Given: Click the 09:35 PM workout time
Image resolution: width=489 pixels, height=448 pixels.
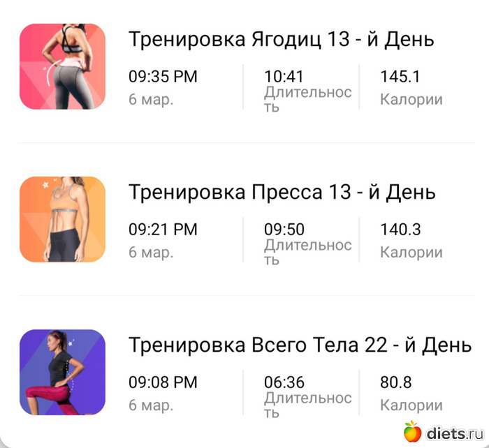Looking at the screenshot, I should [x=163, y=77].
